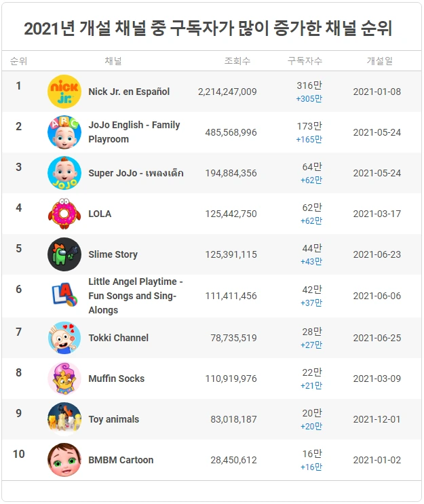
Task: Click subscriber increase +305만
Action: point(309,98)
